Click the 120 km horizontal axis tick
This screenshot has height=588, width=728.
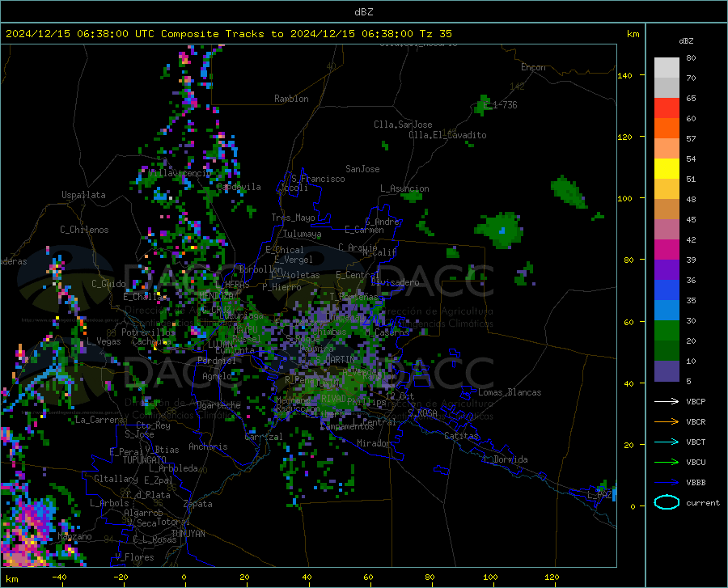coord(552,577)
